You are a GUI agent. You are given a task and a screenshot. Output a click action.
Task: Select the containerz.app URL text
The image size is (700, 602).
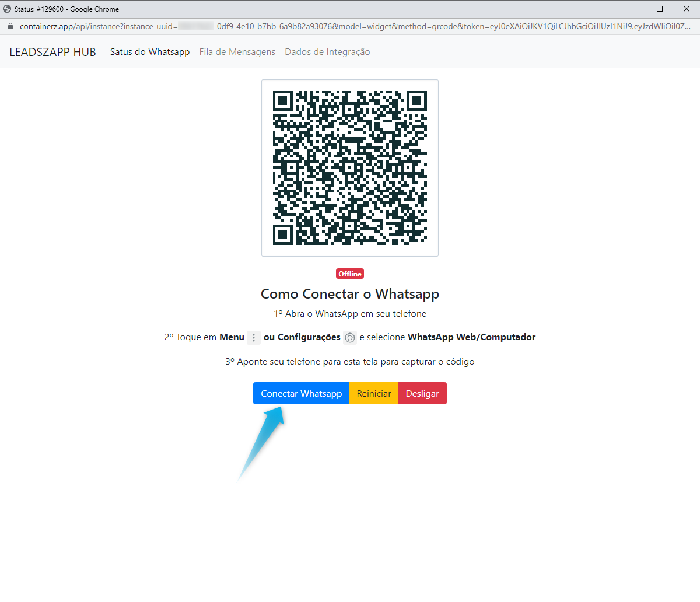[x=350, y=26]
